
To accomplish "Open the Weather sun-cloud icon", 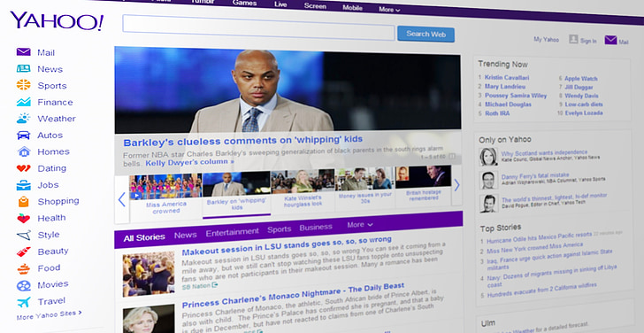I will click(x=23, y=119).
